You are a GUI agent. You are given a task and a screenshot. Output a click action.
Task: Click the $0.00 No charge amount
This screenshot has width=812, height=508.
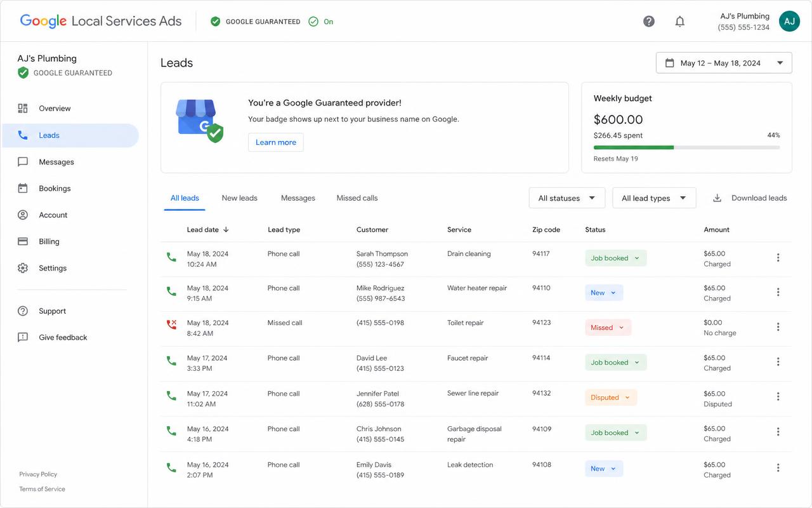[720, 328]
